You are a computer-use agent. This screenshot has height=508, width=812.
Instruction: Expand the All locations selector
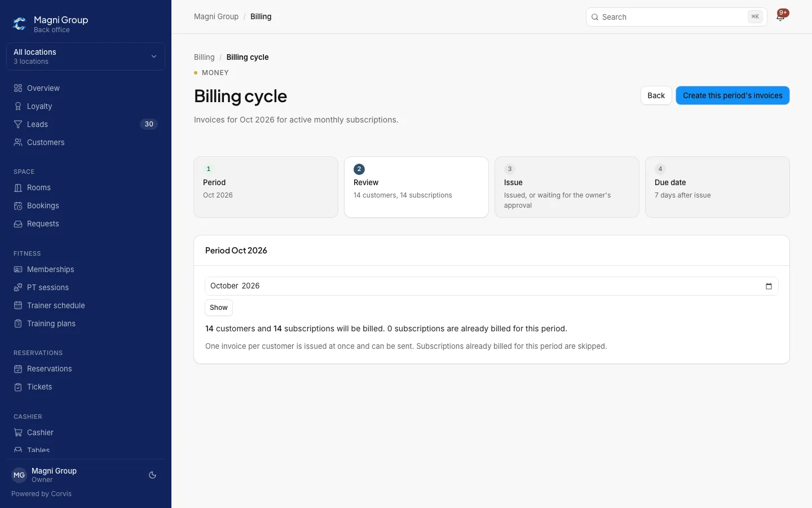tap(86, 56)
